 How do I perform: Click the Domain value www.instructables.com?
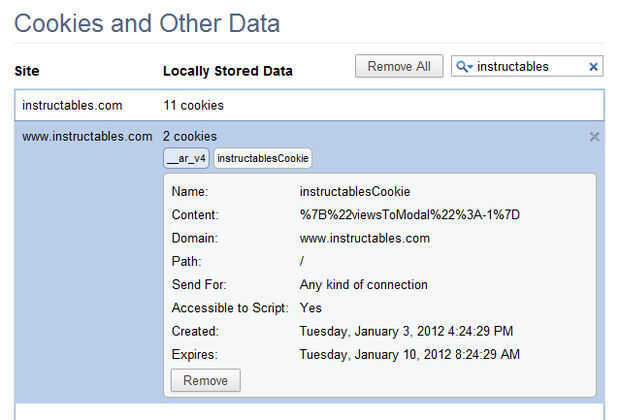click(364, 238)
